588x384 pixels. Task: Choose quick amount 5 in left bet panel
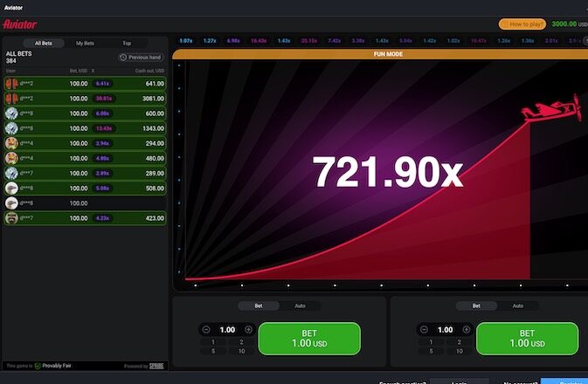(x=213, y=351)
